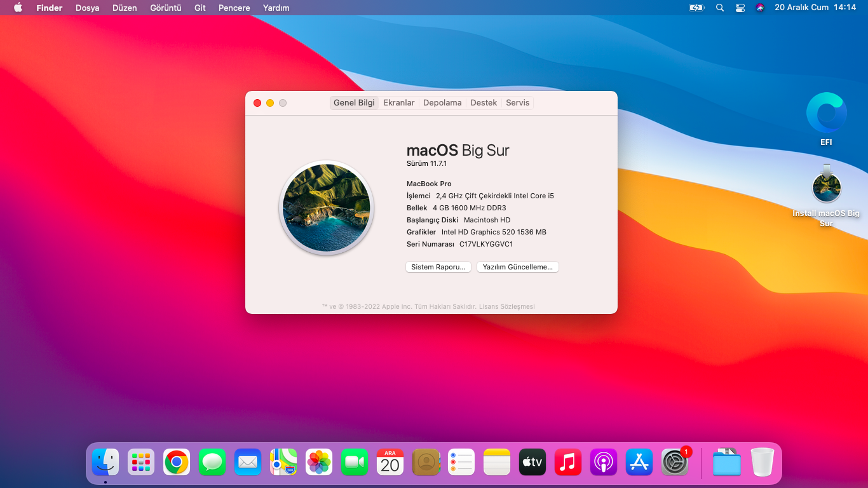Image resolution: width=868 pixels, height=488 pixels.
Task: Open Spotlight search in menu bar
Action: pos(720,8)
